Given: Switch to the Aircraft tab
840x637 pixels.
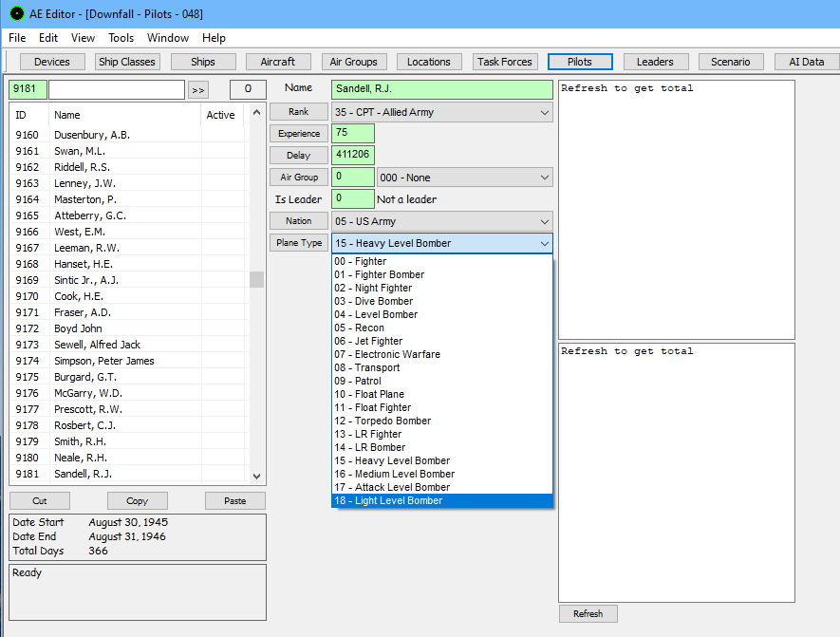Looking at the screenshot, I should pyautogui.click(x=277, y=62).
